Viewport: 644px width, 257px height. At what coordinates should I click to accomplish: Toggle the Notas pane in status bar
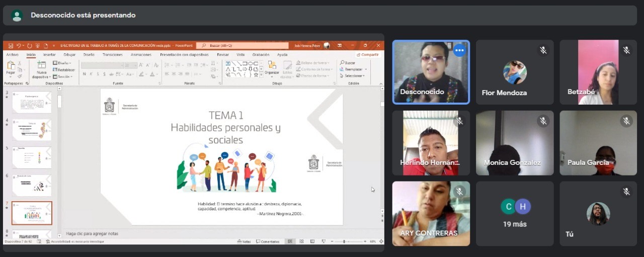244,242
